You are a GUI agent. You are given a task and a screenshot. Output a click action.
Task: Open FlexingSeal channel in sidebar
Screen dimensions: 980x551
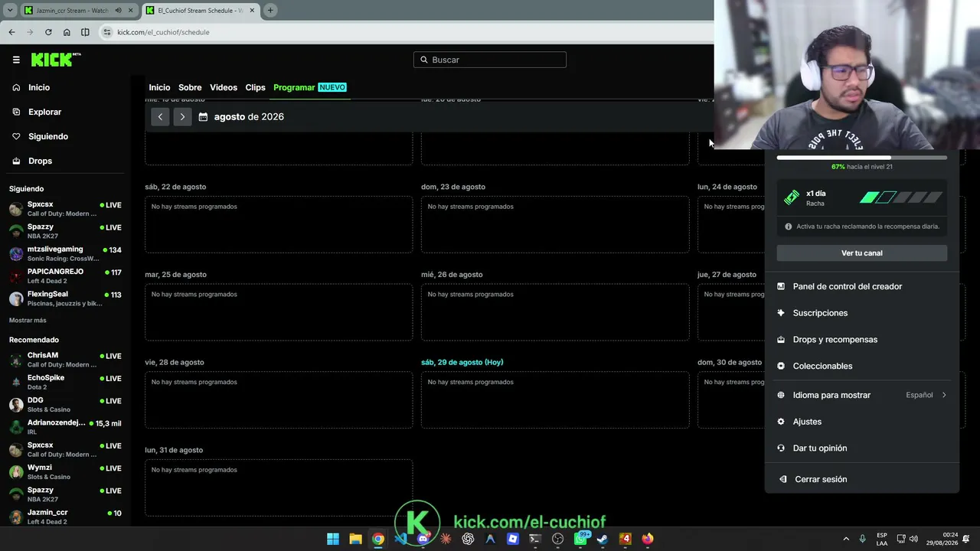pyautogui.click(x=66, y=298)
